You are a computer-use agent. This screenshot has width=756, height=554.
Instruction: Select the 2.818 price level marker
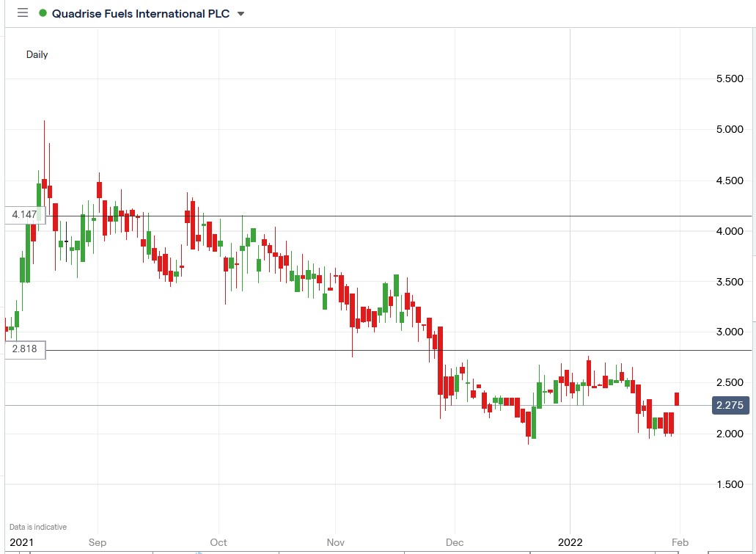click(x=24, y=349)
